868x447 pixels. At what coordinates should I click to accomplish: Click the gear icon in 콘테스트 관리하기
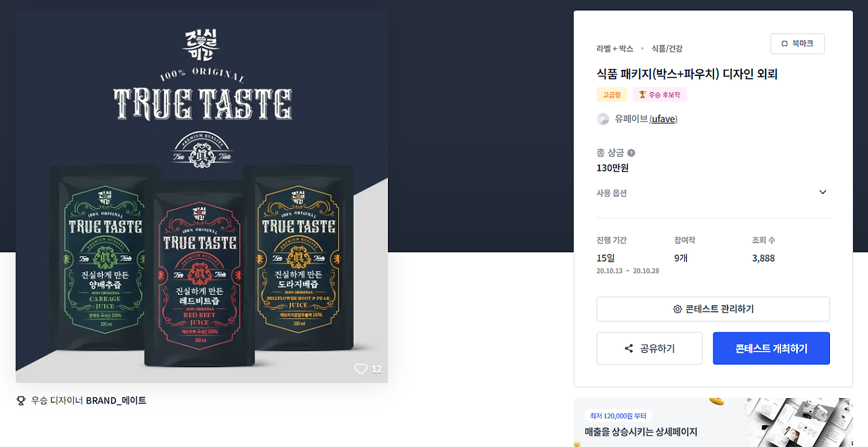click(x=677, y=309)
